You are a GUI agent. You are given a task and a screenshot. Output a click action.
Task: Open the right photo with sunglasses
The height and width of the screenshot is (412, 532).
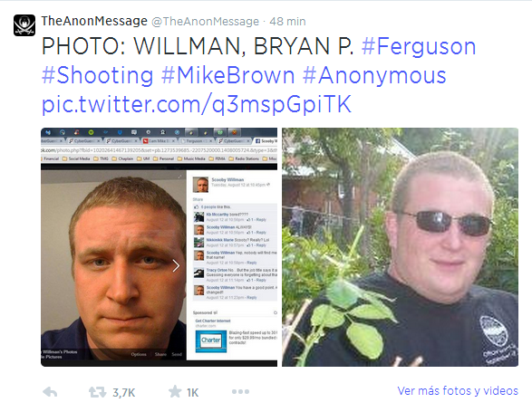coord(400,247)
